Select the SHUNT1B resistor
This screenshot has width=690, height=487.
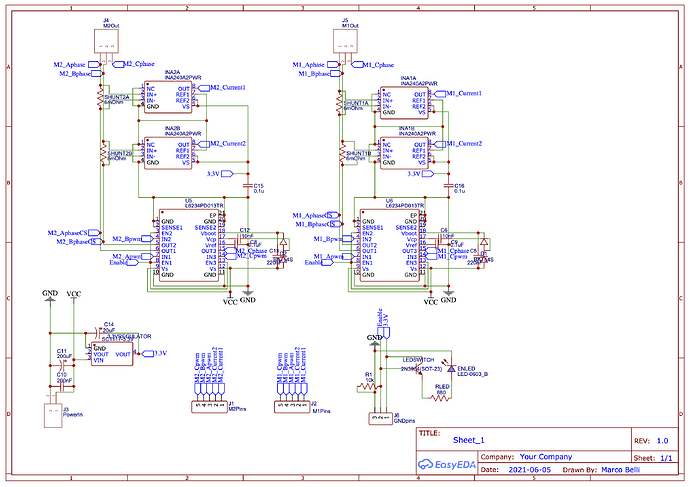click(343, 153)
